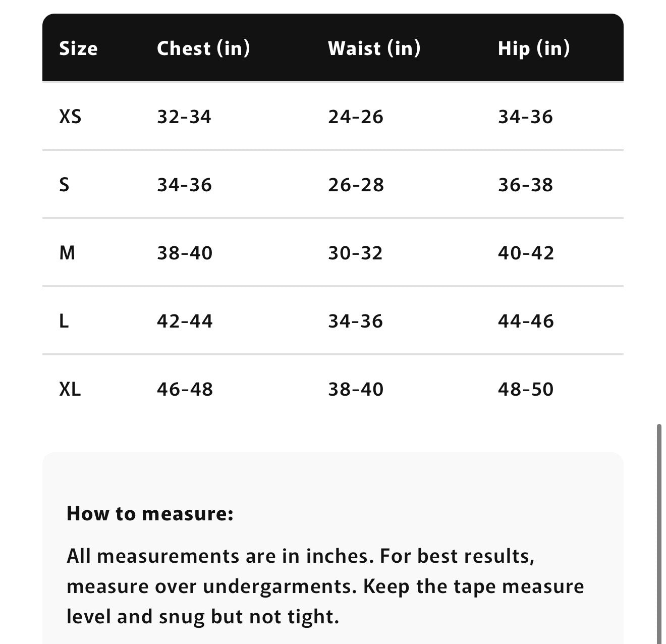Select the XL size row label
The image size is (666, 644).
tap(70, 389)
